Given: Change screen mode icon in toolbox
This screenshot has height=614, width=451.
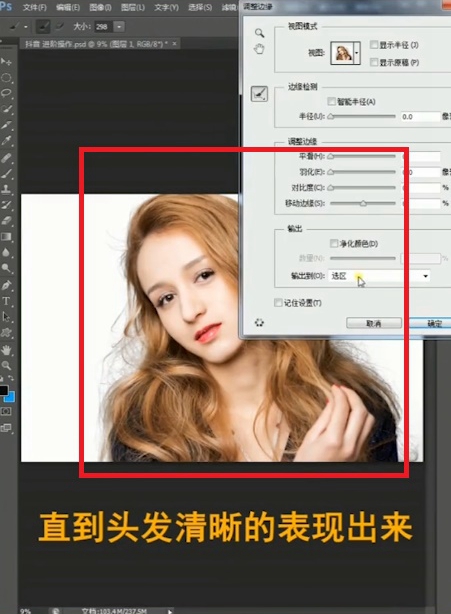Looking at the screenshot, I should click(6, 428).
